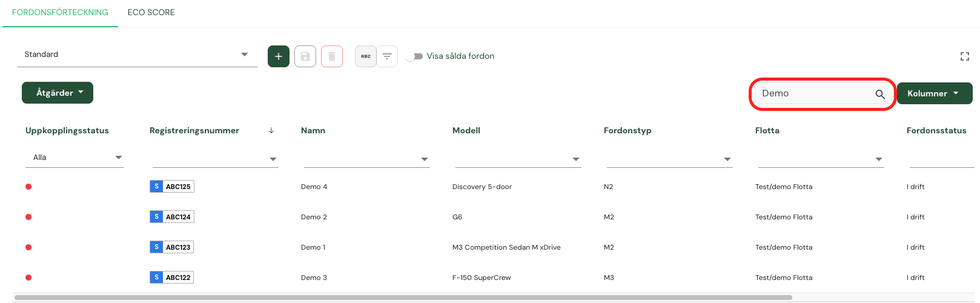Click the ABC124 license plate badge
This screenshot has width=980, height=303.
pyautogui.click(x=172, y=217)
